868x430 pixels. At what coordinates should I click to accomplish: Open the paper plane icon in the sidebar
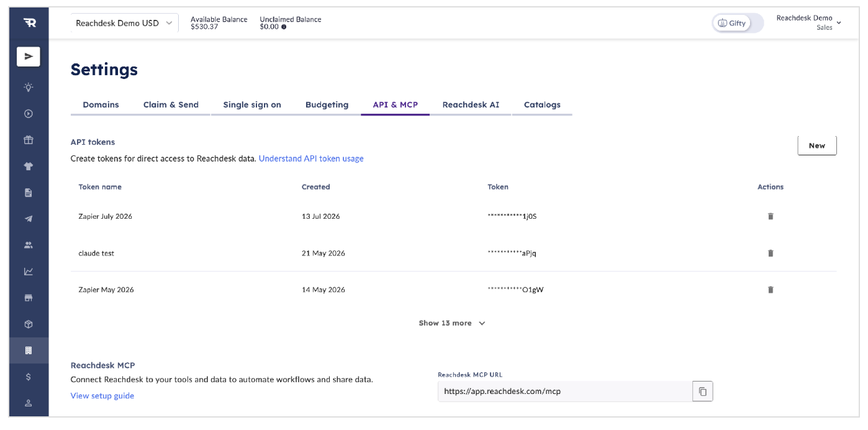pos(29,219)
